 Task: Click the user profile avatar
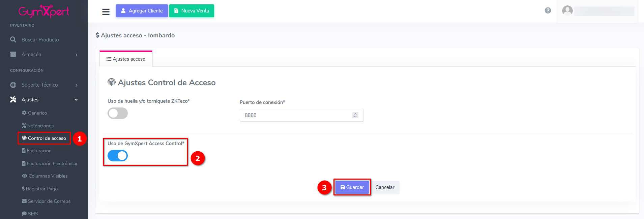pyautogui.click(x=567, y=11)
